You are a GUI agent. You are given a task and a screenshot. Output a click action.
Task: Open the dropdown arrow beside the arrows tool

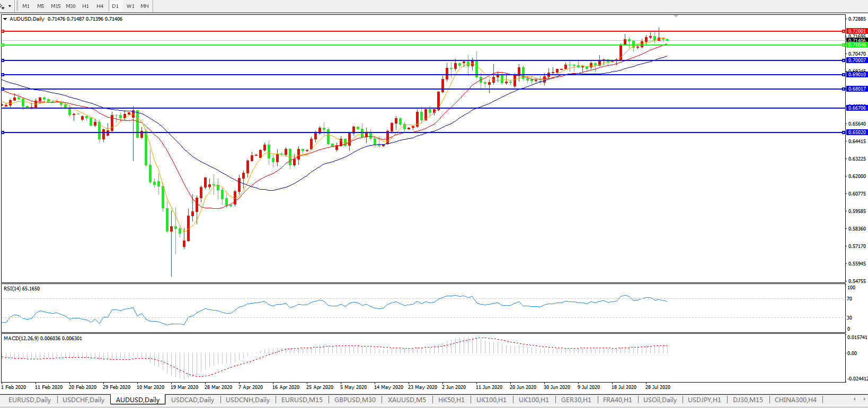click(x=10, y=6)
